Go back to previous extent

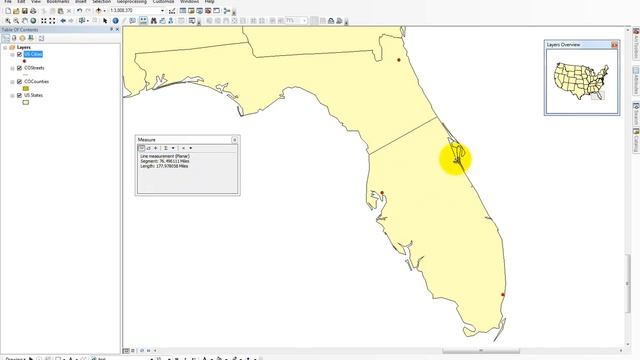(x=63, y=21)
